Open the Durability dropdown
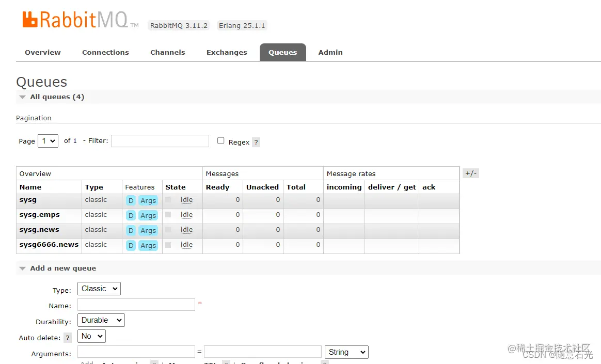This screenshot has height=364, width=601. coord(101,320)
